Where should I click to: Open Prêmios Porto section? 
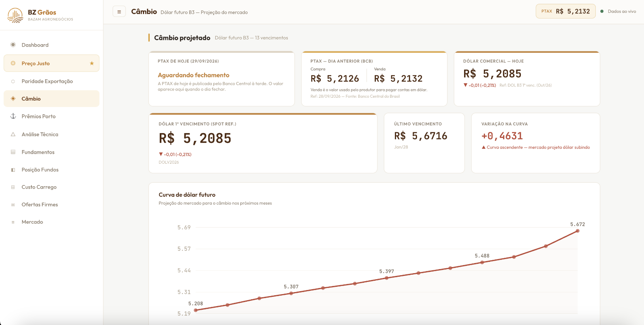coord(52,116)
